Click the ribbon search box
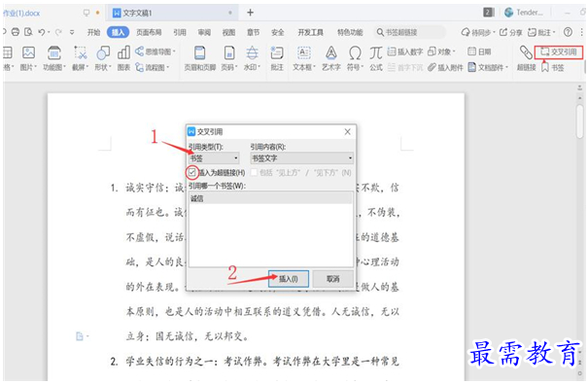 (x=409, y=32)
